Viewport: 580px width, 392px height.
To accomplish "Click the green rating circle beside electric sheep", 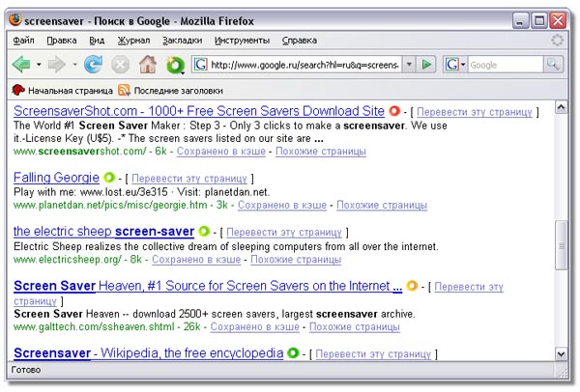I will tap(204, 232).
